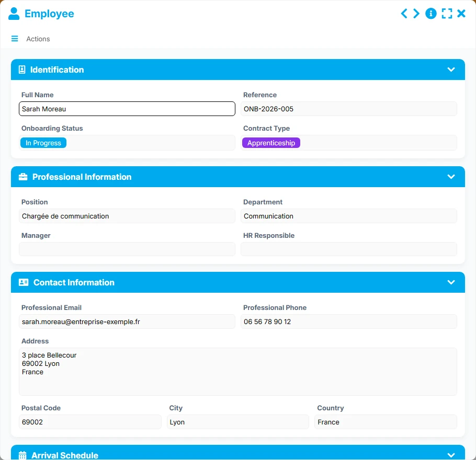The width and height of the screenshot is (476, 460).
Task: Click the Country label
Action: [330, 408]
